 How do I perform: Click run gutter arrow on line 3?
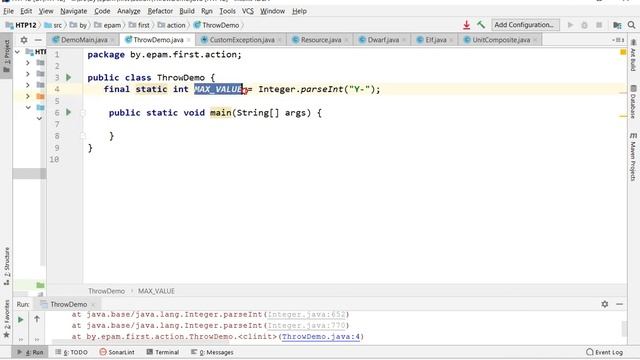(x=69, y=77)
